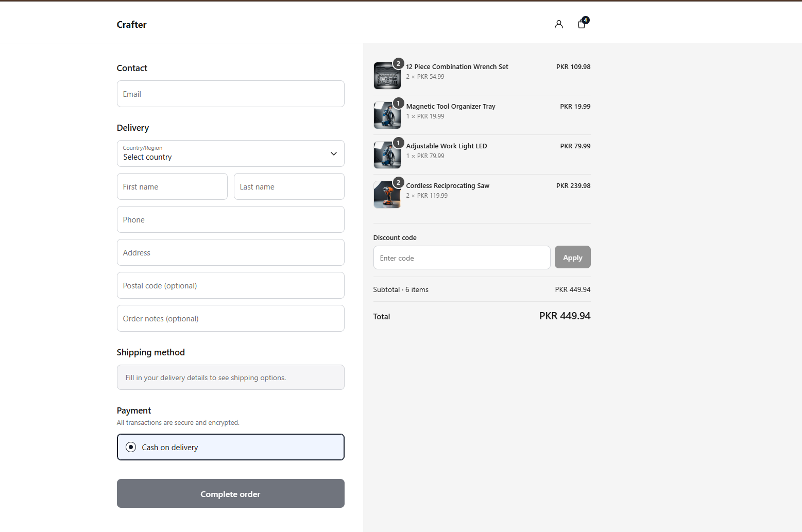Click the 'Adjustable Work Light LED' product name
802x532 pixels.
pyautogui.click(x=447, y=146)
